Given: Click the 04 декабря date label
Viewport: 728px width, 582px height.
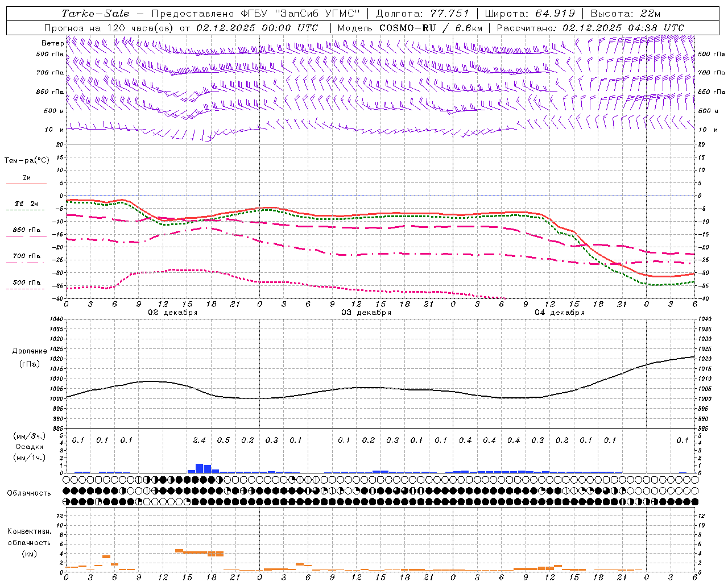Looking at the screenshot, I should click(560, 313).
